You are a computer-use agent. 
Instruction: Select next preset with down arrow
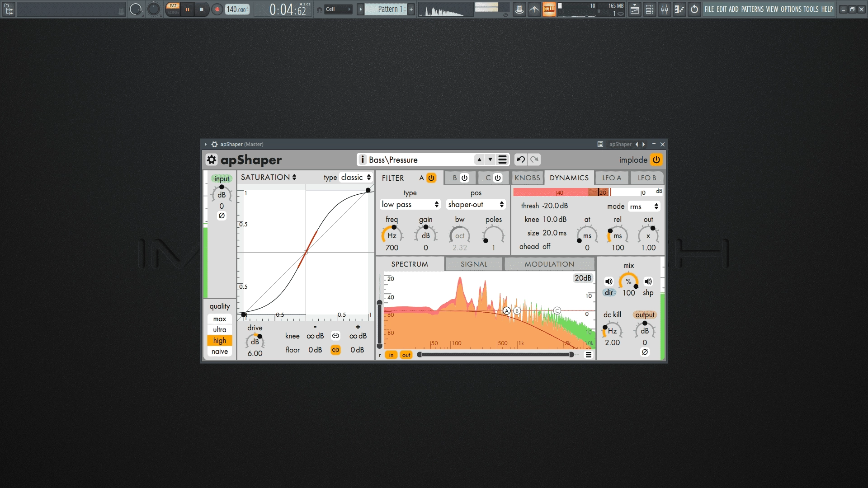(490, 160)
